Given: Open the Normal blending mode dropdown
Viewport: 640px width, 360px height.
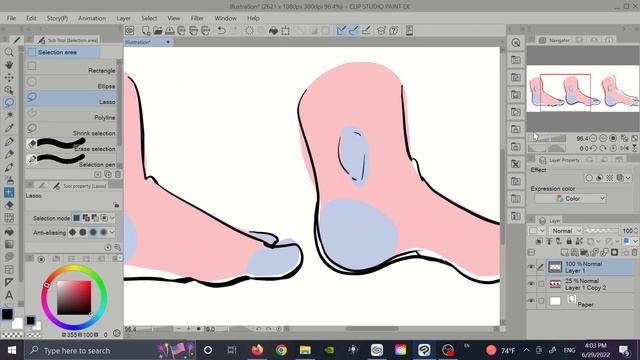Looking at the screenshot, I should (x=566, y=231).
